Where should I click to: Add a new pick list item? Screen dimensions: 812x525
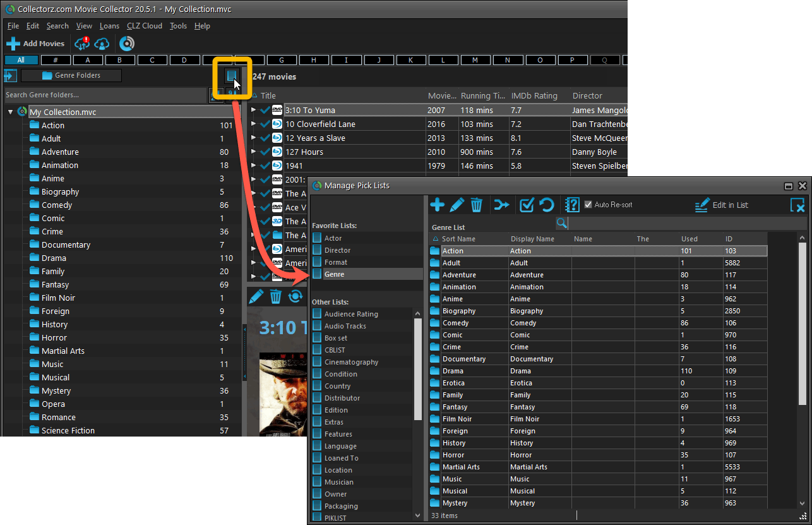coord(437,205)
